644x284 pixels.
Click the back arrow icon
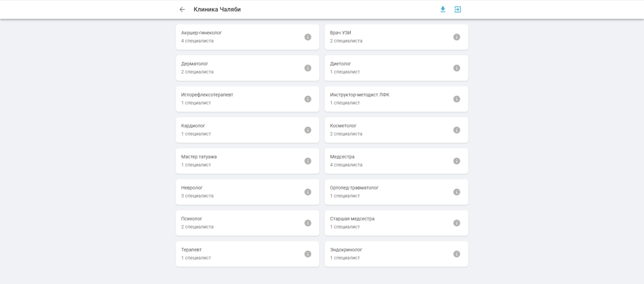(x=182, y=10)
